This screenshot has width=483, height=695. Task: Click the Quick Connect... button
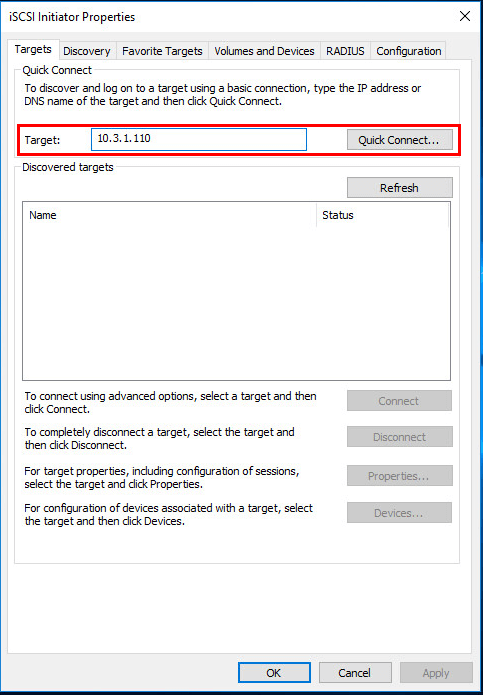399,140
